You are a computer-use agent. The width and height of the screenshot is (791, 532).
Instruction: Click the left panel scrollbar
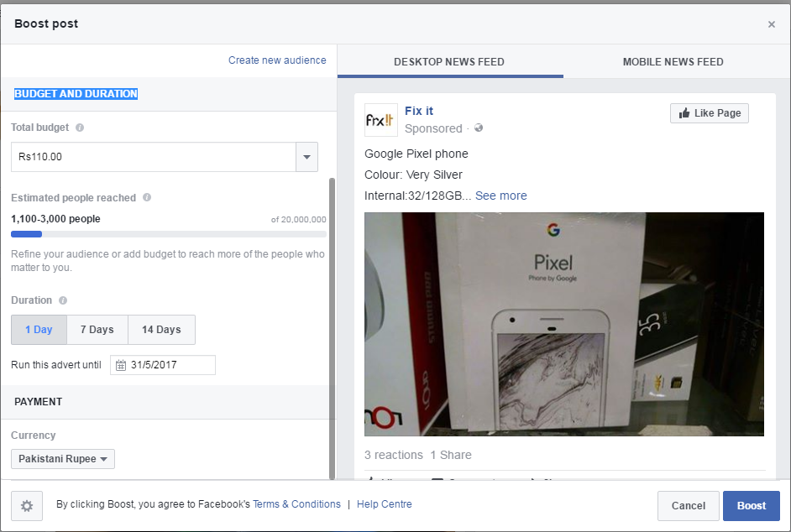coord(332,328)
